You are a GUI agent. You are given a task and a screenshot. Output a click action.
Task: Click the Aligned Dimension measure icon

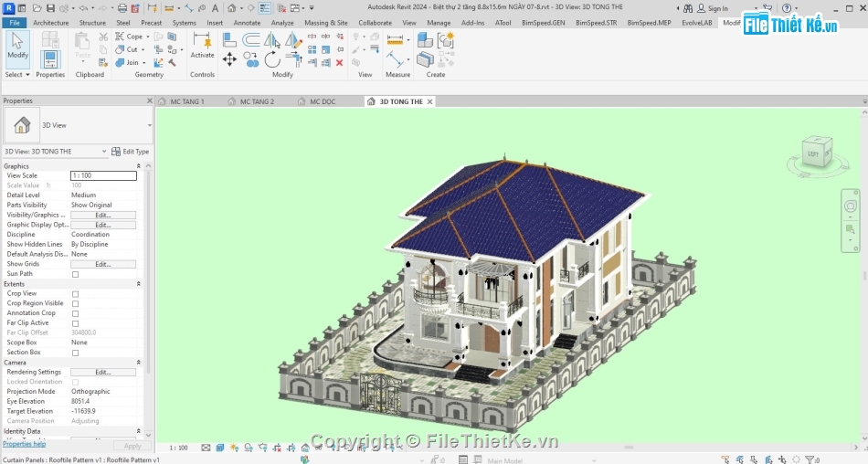click(x=395, y=40)
